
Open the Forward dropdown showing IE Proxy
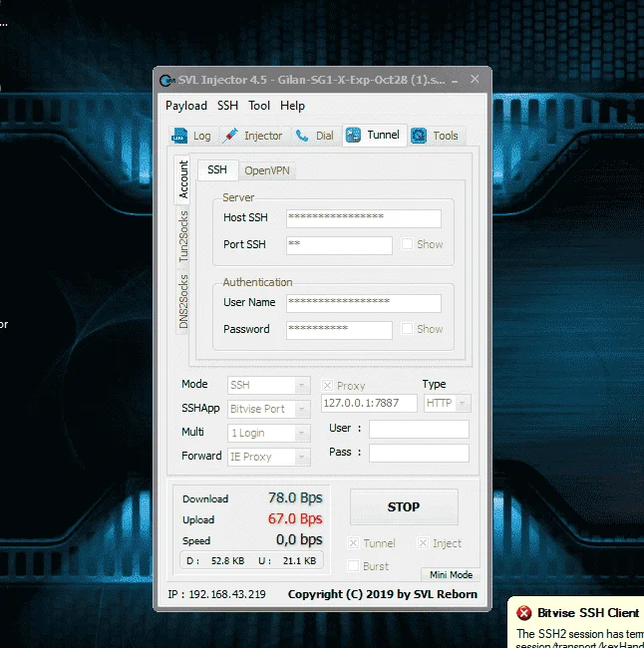(269, 457)
